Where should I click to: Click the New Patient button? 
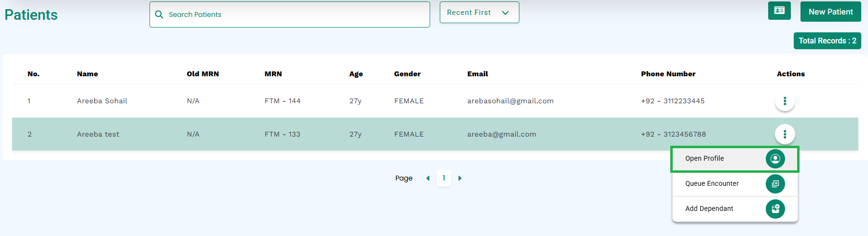[x=830, y=12]
